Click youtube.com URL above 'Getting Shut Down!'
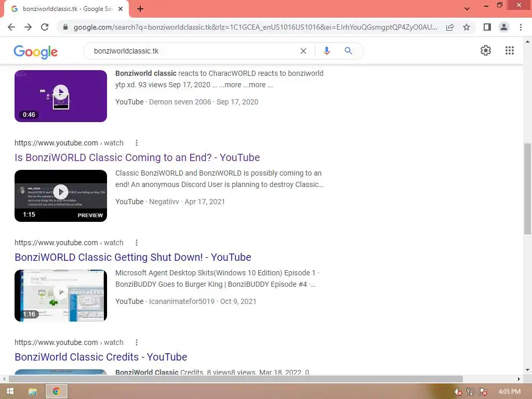Screen dimensions: 532x399 point(69,243)
